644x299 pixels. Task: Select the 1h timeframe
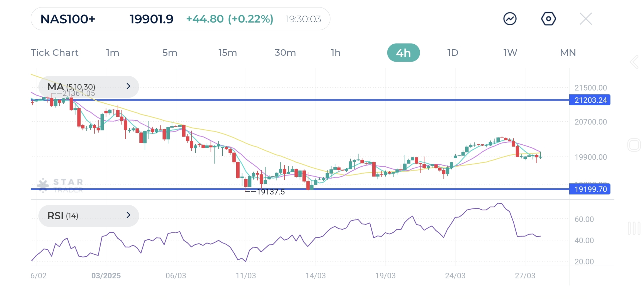point(336,53)
